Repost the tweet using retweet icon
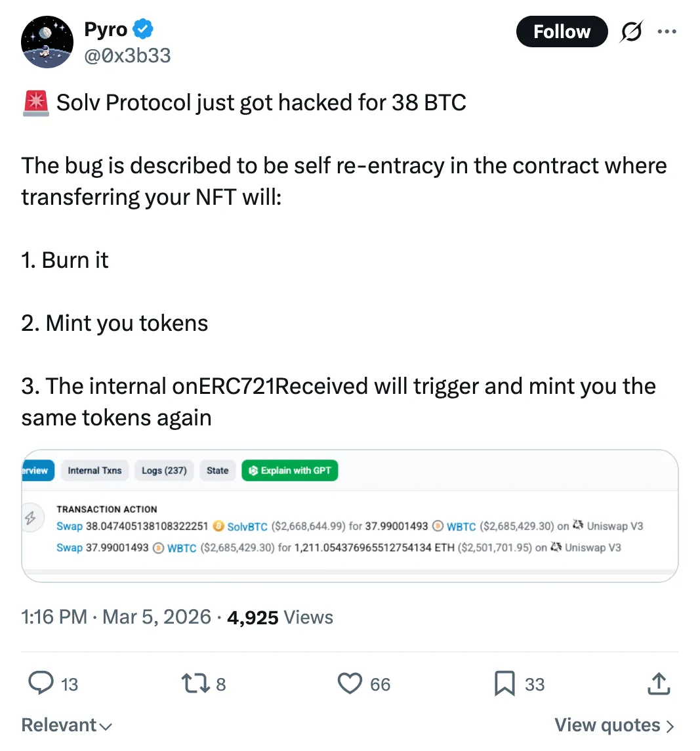 tap(194, 684)
